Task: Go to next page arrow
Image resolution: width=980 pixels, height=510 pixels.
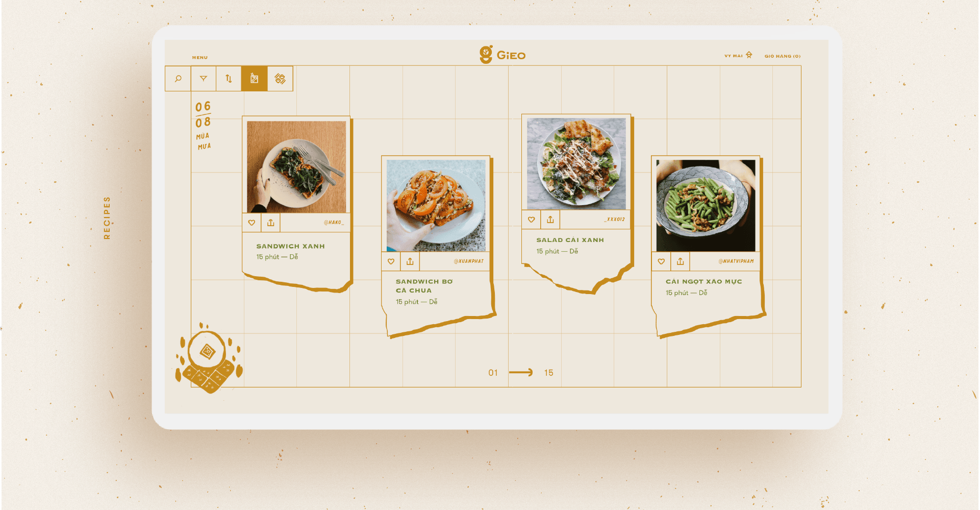Action: click(x=521, y=373)
